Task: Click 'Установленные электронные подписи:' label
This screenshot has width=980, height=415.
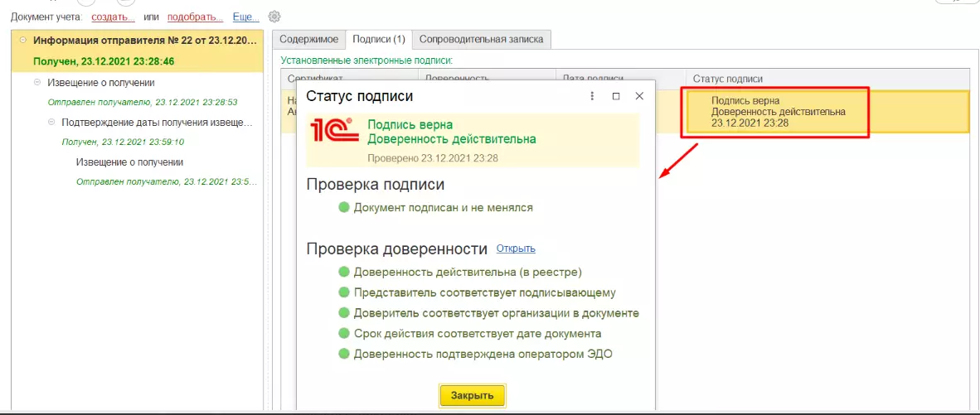Action: click(366, 60)
